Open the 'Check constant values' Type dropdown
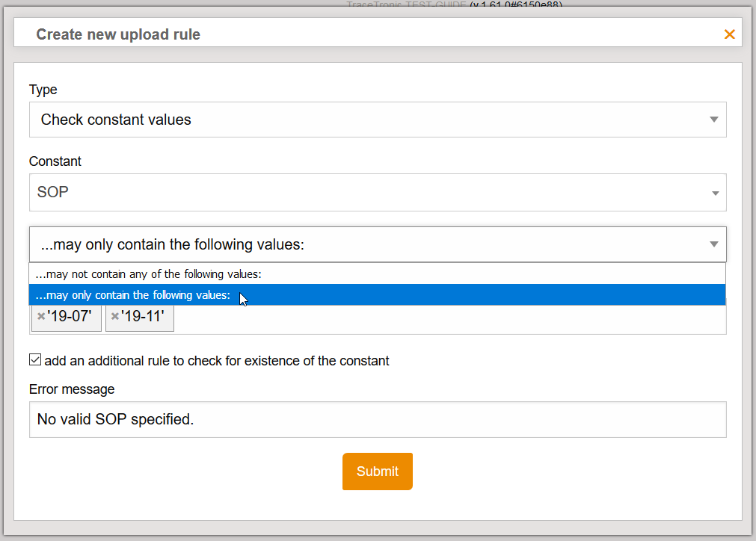Screen dimensions: 756x541 pyautogui.click(x=374, y=120)
